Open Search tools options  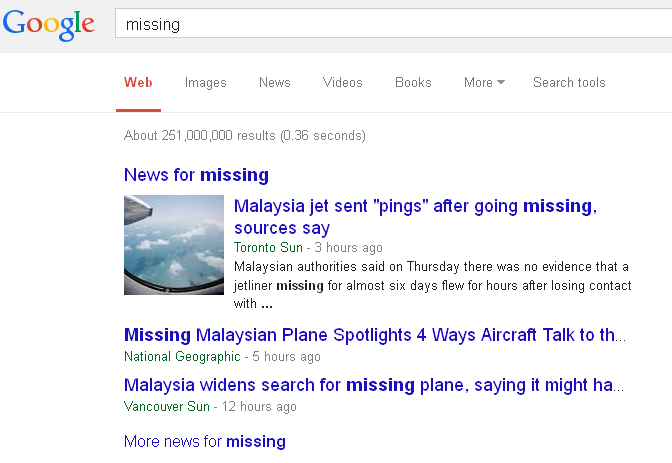click(x=569, y=83)
